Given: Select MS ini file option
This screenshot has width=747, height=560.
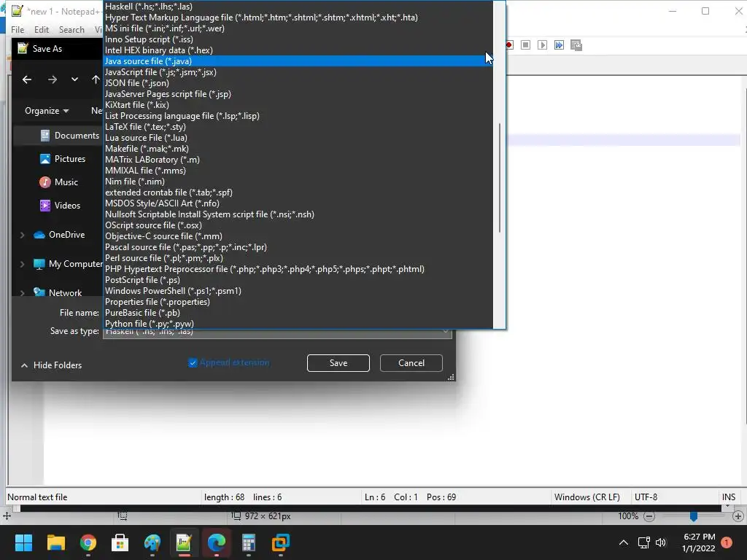Looking at the screenshot, I should pos(298,28).
